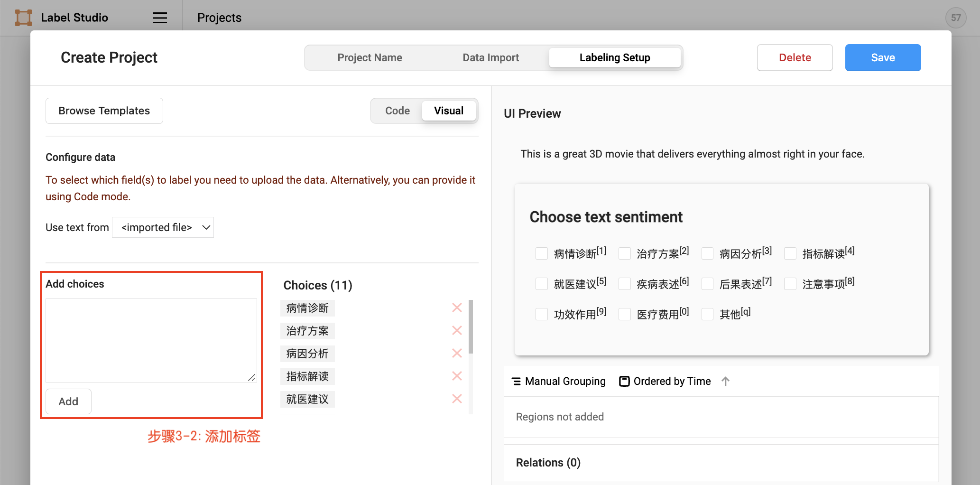Save the project
The height and width of the screenshot is (485, 980).
(883, 57)
